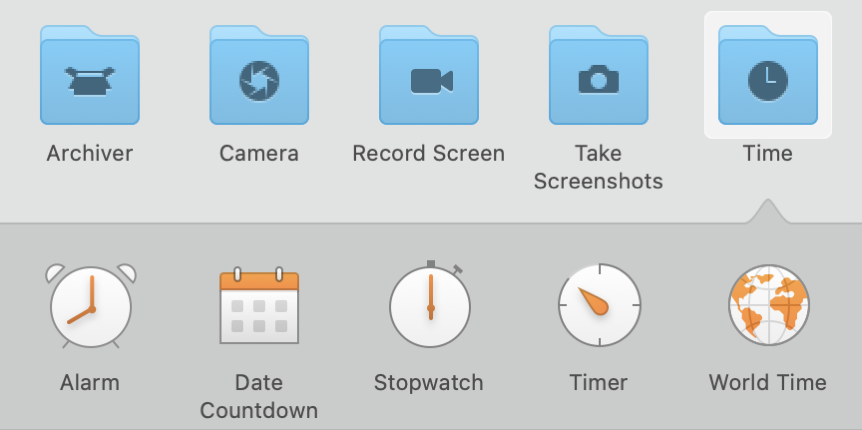862x430 pixels.
Task: Click the Archiver label text
Action: [90, 154]
